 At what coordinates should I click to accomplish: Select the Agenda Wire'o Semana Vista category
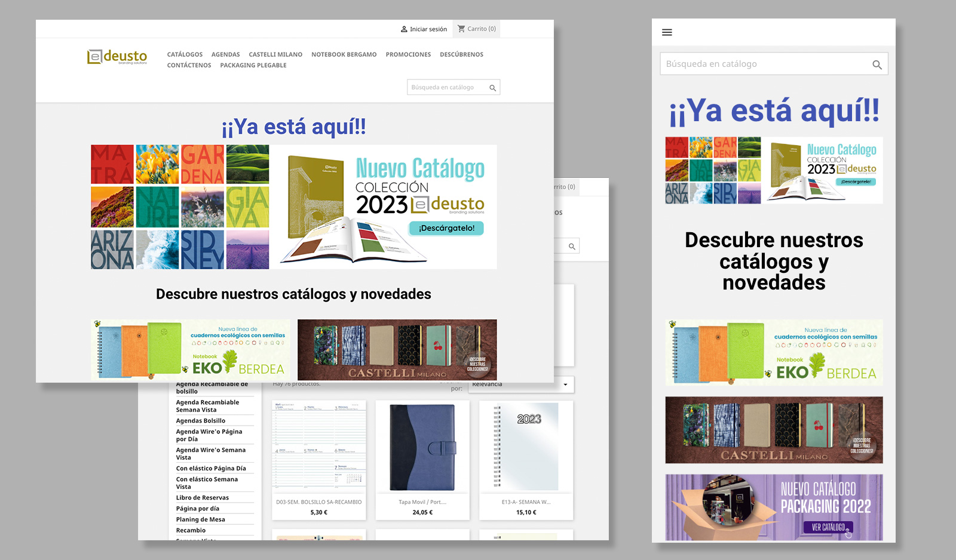(x=210, y=454)
